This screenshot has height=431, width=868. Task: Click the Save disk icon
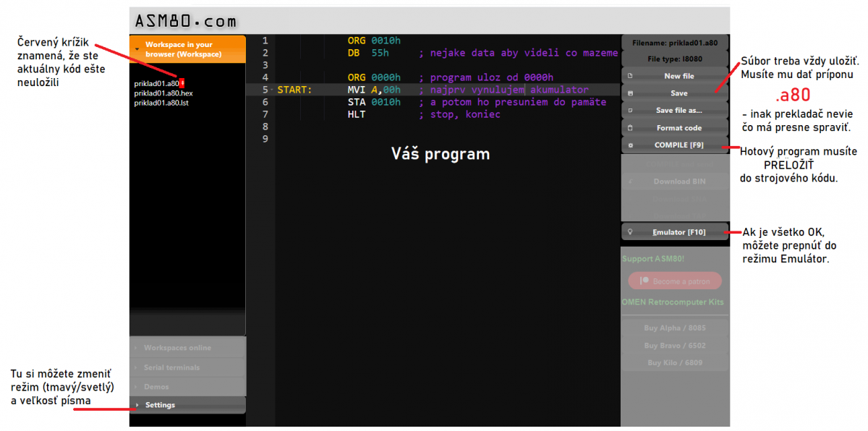pyautogui.click(x=631, y=93)
